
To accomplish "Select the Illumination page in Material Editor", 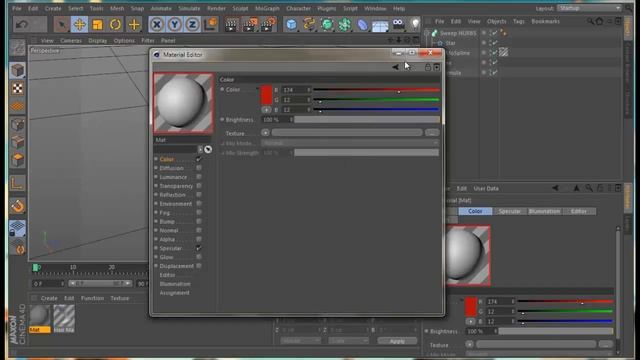I will pos(175,284).
